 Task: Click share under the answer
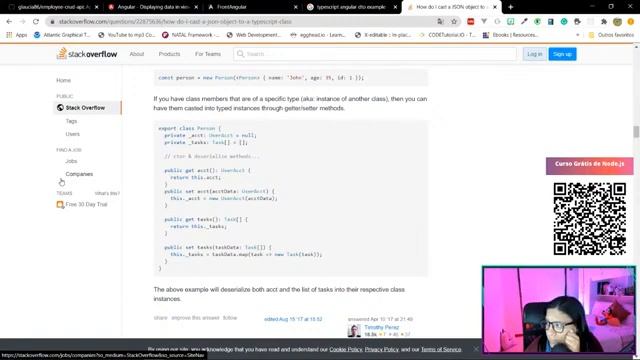pyautogui.click(x=160, y=318)
